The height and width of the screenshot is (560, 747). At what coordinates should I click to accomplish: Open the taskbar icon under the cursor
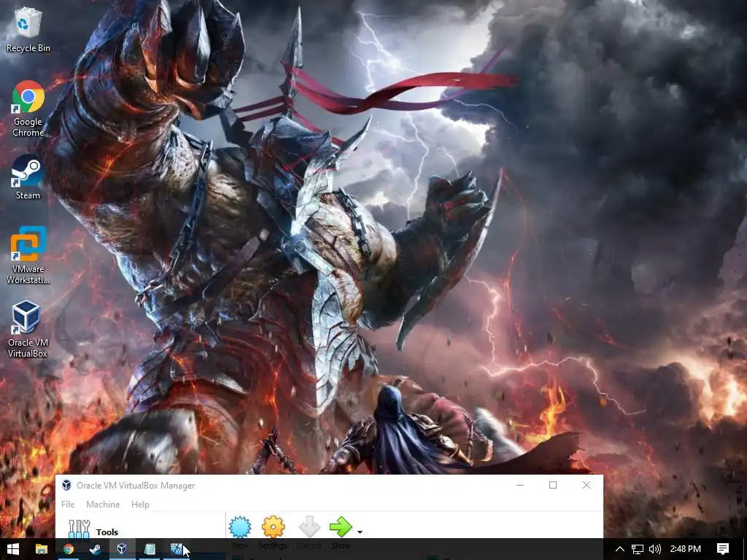177,549
